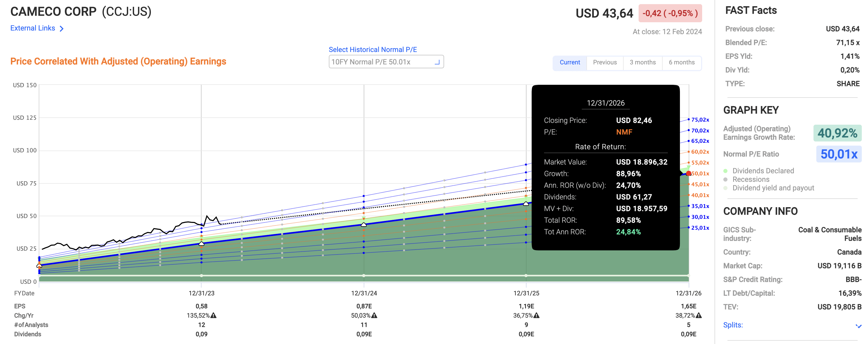Select the 25,01x P/E line label
Screen dimensions: 868x344
click(x=700, y=228)
